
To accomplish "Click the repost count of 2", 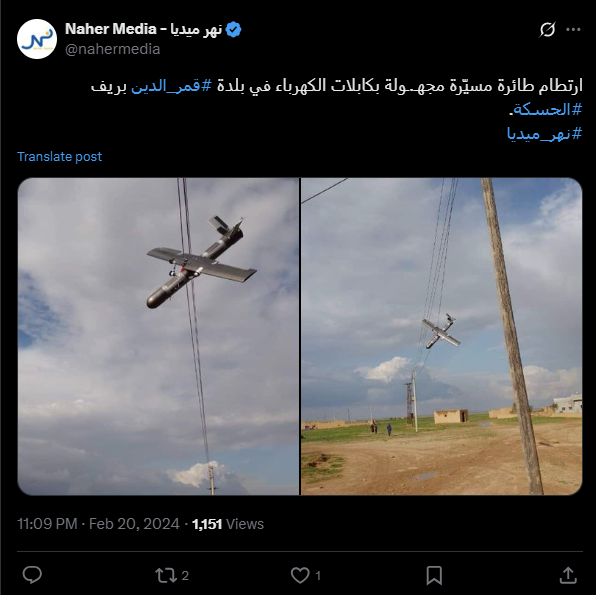I will click(185, 575).
